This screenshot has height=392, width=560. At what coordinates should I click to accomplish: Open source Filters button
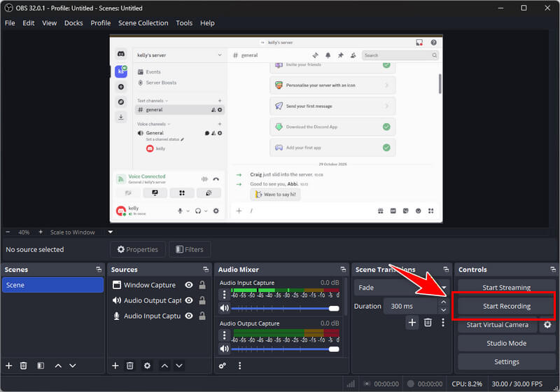190,249
